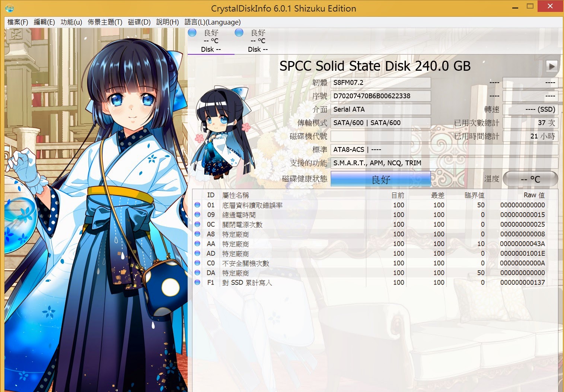This screenshot has height=392, width=564.
Task: Open the 磁碟(D) menu
Action: coord(139,22)
